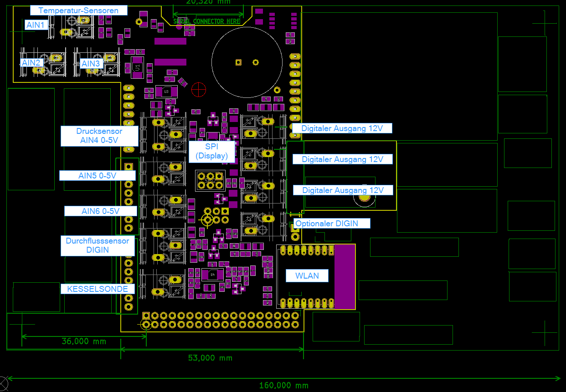
Task: Click the topmost Digitaler Ausgang 12V label
Action: pyautogui.click(x=342, y=128)
